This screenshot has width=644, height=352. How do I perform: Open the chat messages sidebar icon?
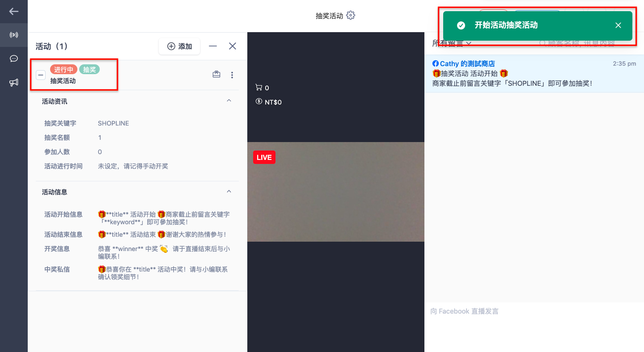click(14, 59)
